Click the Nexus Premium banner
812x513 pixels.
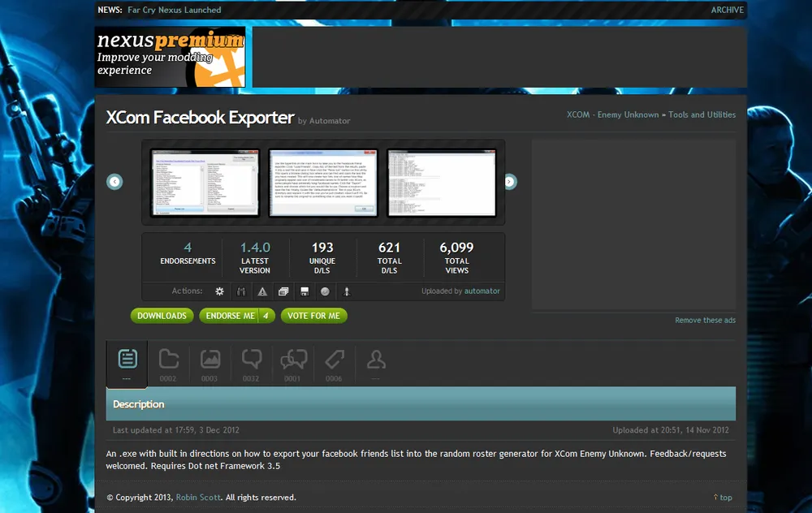(171, 57)
